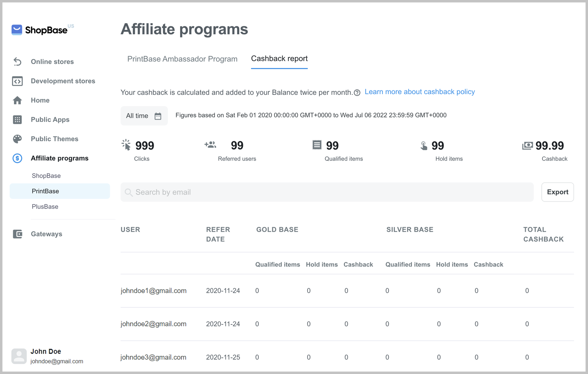Click the ShopBase logo icon
This screenshot has height=374, width=588.
[x=17, y=30]
